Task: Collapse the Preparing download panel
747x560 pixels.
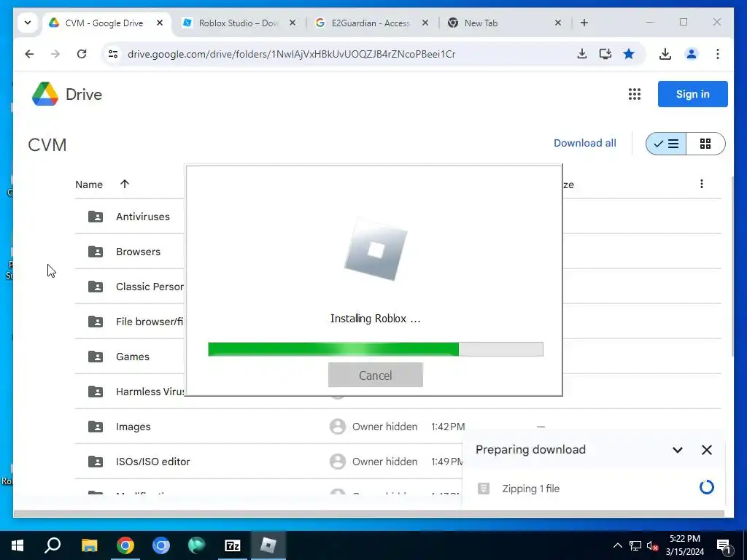Action: pos(678,450)
